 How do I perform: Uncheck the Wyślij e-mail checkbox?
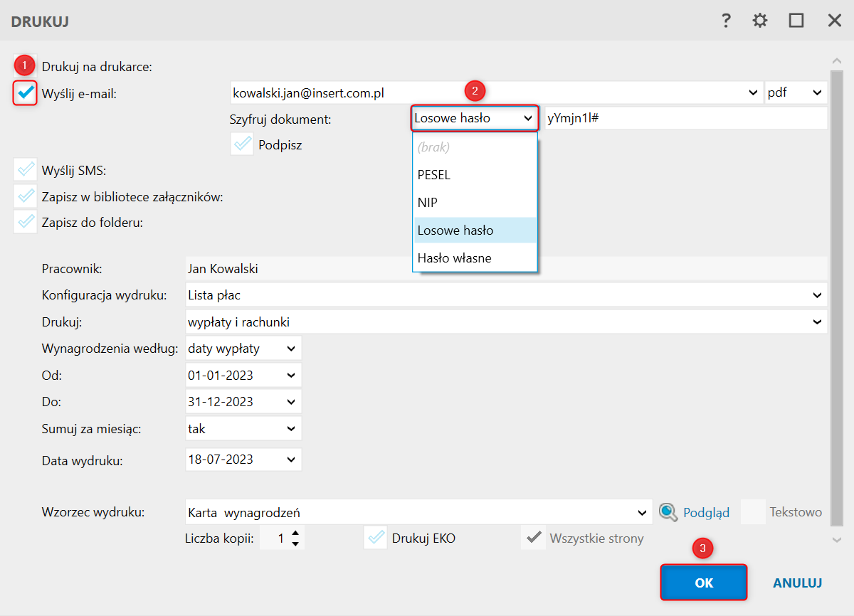click(26, 92)
